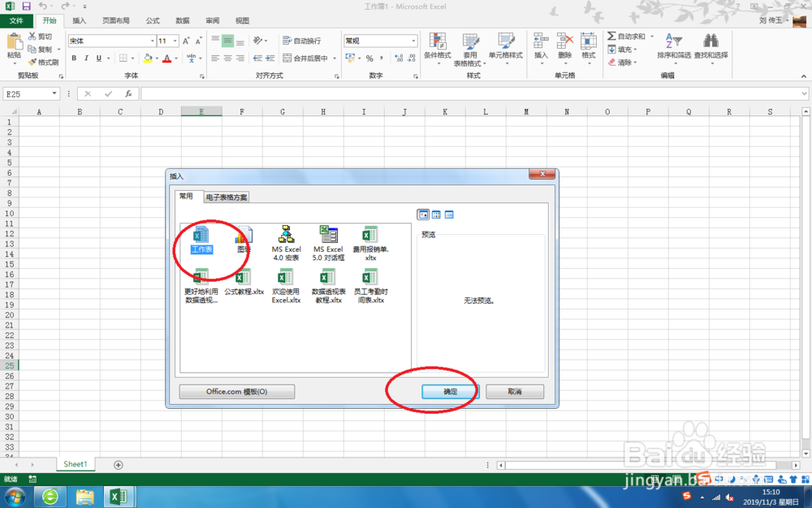Viewport: 812px width, 508px height.
Task: Toggle bold formatting in the Font group
Action: click(x=74, y=58)
